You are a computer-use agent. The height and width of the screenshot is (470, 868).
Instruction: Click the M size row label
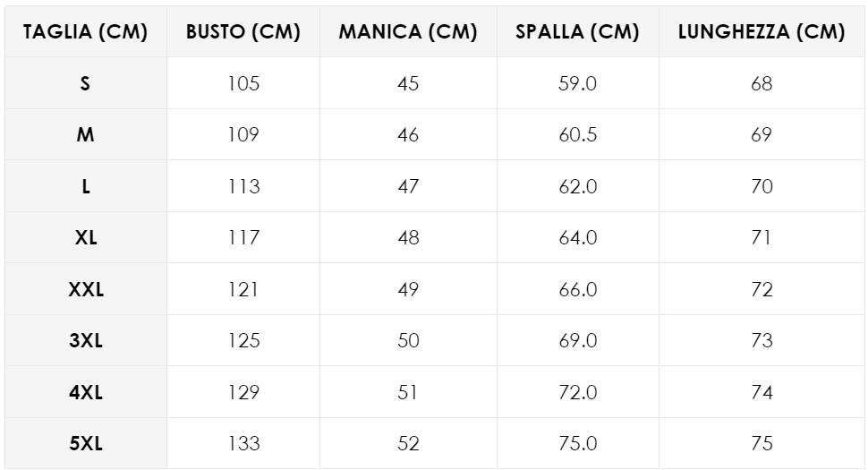point(86,134)
